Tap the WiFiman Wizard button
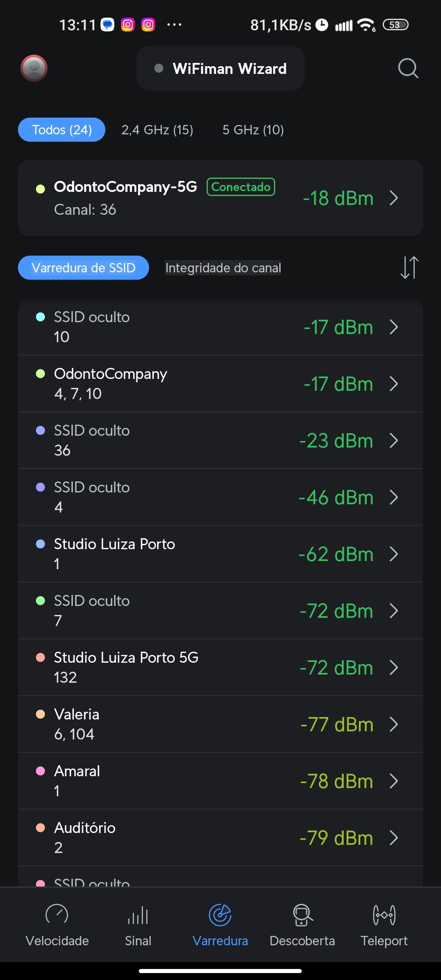This screenshot has height=980, width=441. (220, 69)
